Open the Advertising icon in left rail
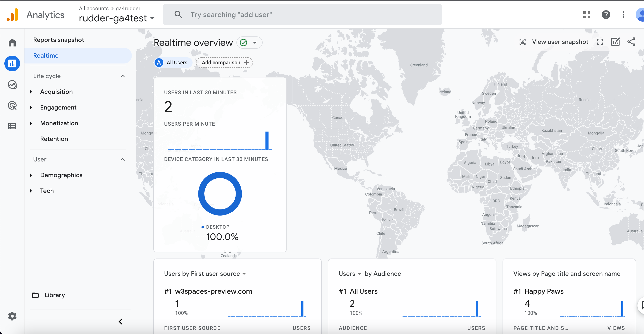The width and height of the screenshot is (644, 334). click(12, 105)
